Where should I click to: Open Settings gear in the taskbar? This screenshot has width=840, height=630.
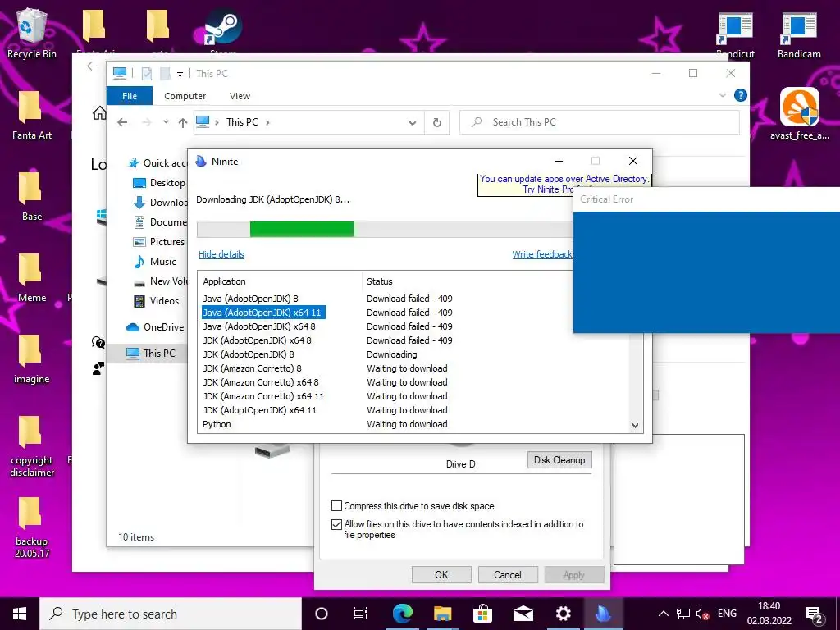(563, 614)
